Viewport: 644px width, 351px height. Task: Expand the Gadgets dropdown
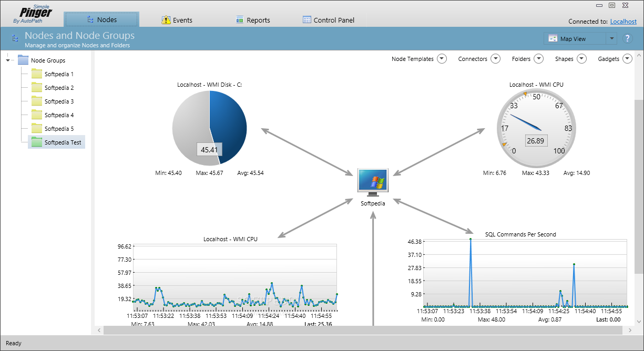click(627, 59)
